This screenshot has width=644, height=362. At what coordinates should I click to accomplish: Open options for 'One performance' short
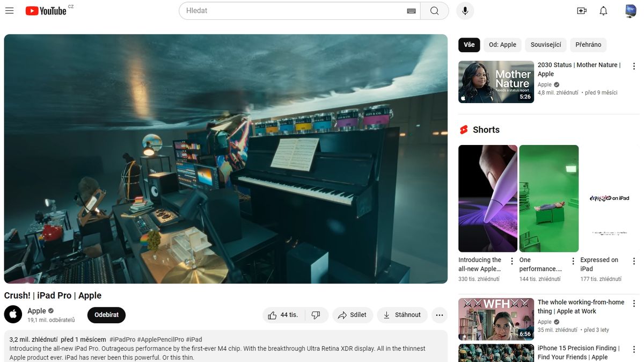[x=573, y=261]
